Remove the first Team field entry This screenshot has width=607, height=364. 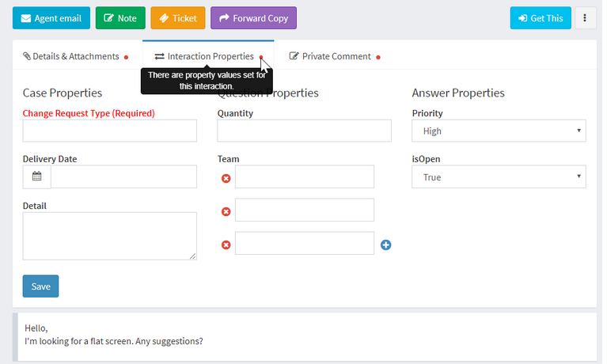click(226, 178)
